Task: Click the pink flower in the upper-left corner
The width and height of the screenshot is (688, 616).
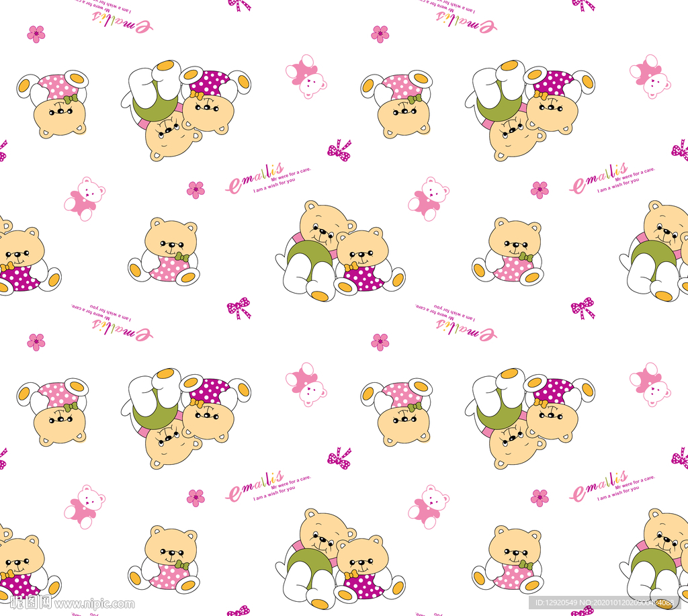Action: tap(36, 34)
